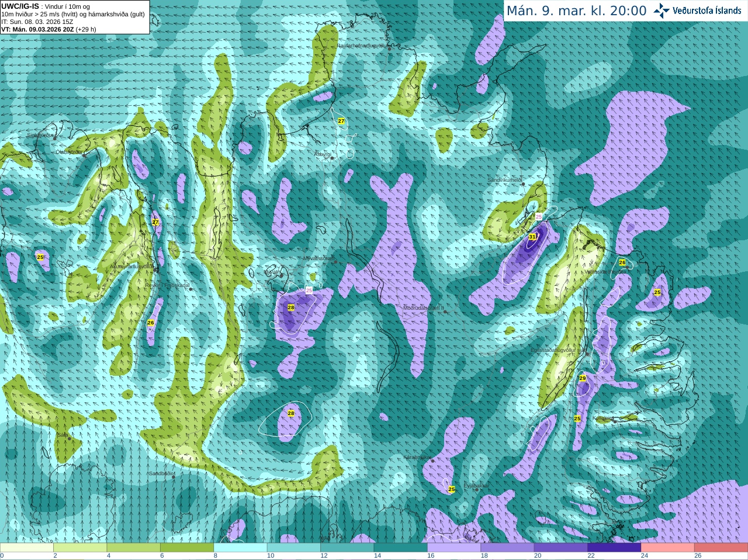Click the 22–24 m/s dark indigo legend swatch
748x560 pixels.
[x=614, y=547]
